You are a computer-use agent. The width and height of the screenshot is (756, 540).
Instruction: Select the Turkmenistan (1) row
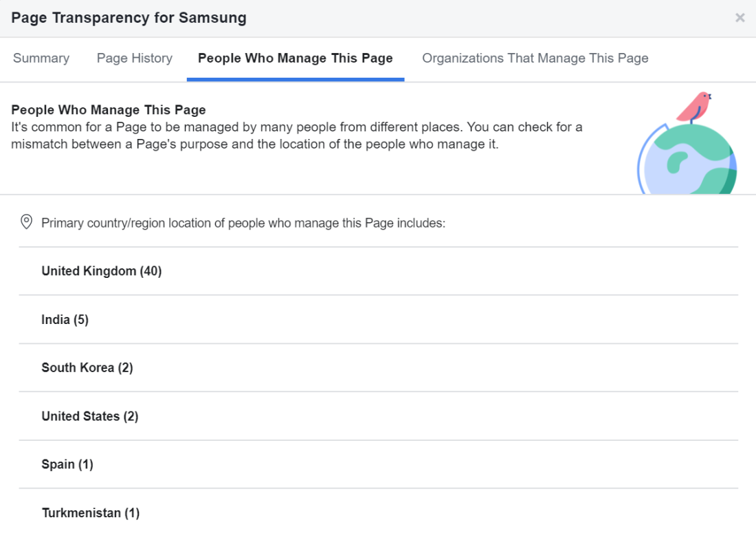click(379, 513)
